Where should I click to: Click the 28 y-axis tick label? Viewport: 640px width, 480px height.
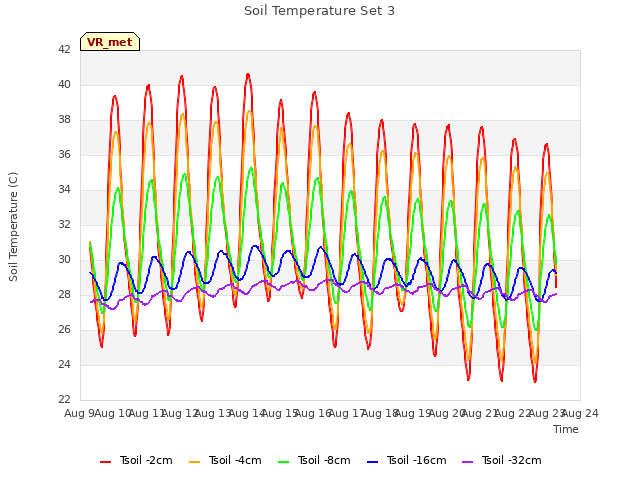click(x=64, y=294)
